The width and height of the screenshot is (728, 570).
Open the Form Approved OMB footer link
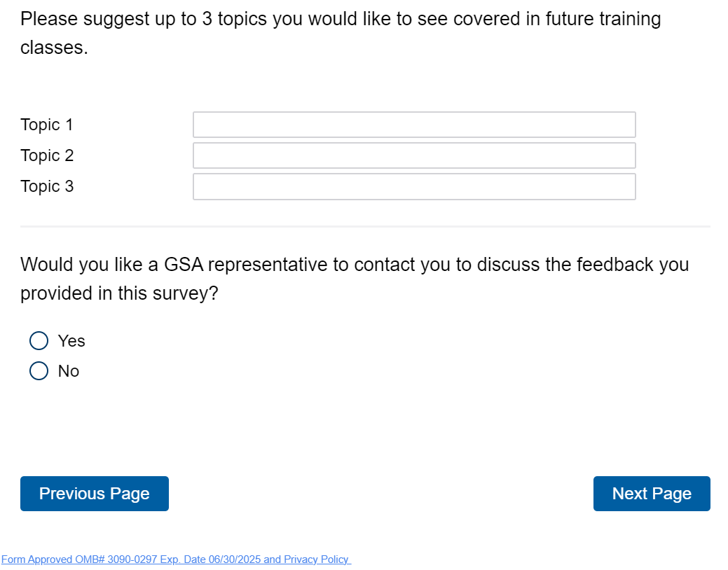[84, 559]
